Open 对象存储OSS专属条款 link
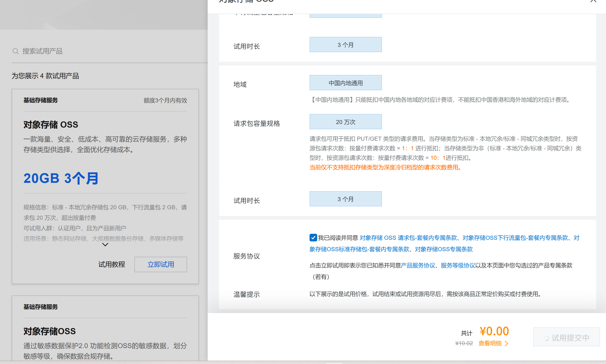Screen dimensions: 606x364 tap(443, 249)
